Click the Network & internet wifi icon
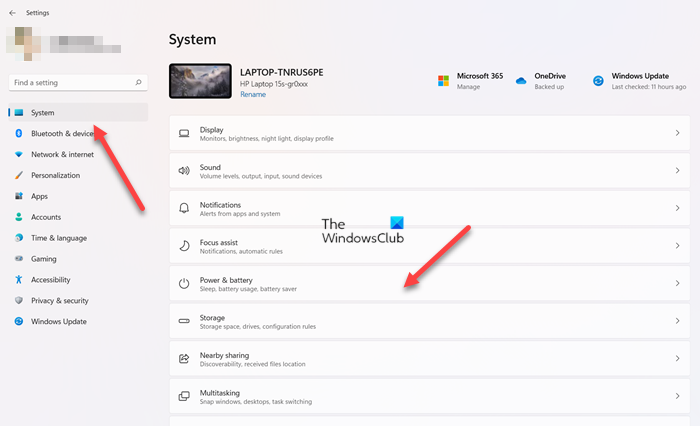Image resolution: width=700 pixels, height=426 pixels. 19,155
